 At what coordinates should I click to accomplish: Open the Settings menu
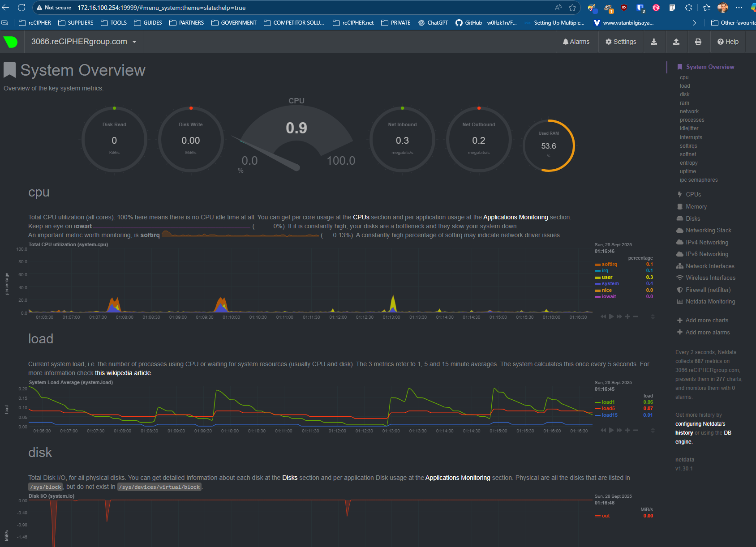621,42
